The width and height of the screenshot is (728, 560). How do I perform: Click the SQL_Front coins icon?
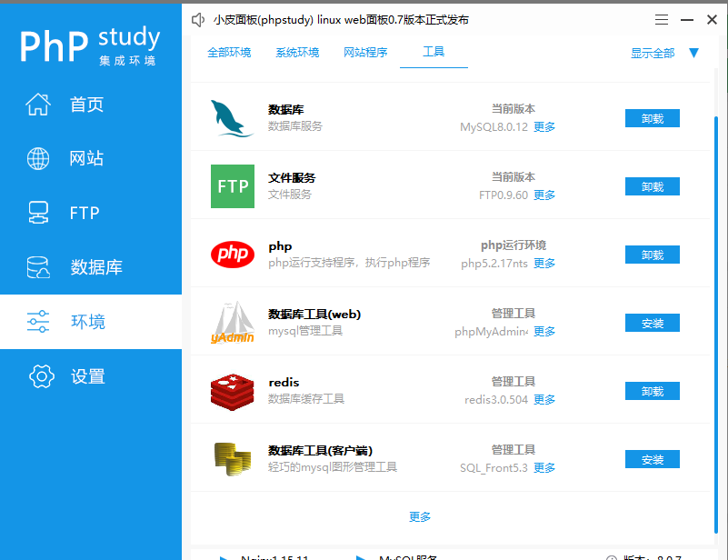[x=233, y=459]
